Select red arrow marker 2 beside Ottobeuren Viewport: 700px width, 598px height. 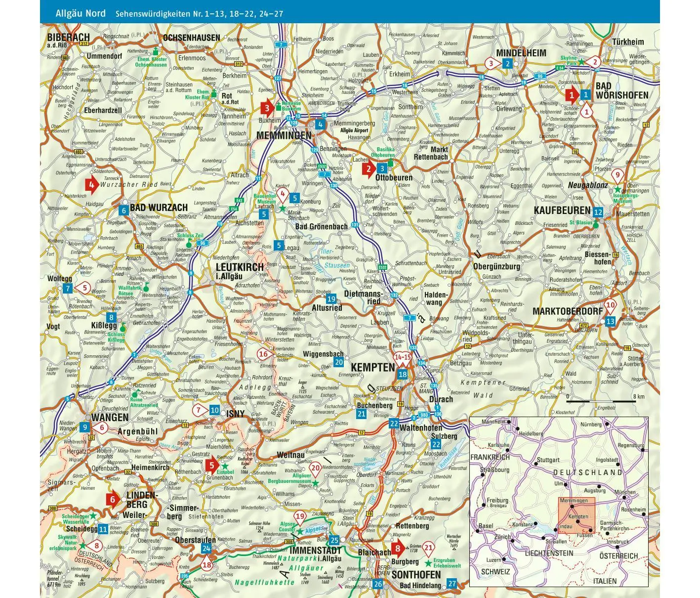click(368, 170)
